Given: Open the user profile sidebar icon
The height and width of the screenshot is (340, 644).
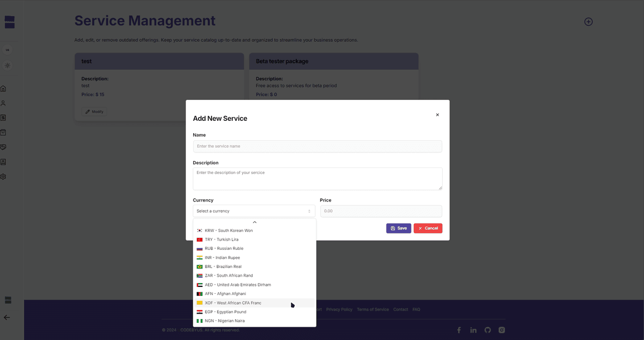Looking at the screenshot, I should [3, 103].
